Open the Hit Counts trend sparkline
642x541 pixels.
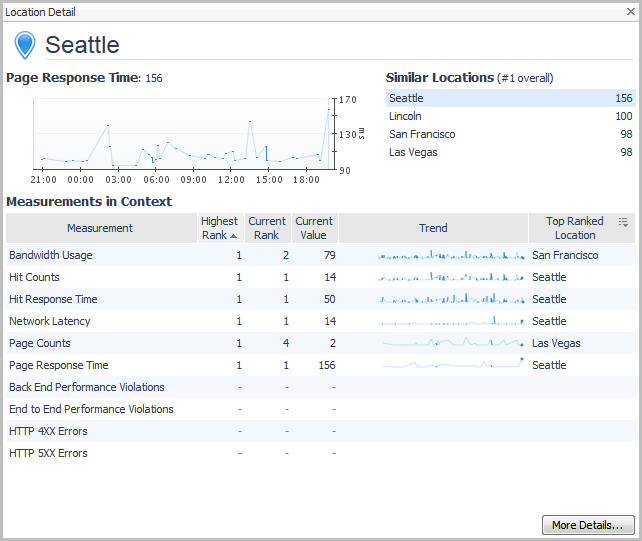[451, 278]
